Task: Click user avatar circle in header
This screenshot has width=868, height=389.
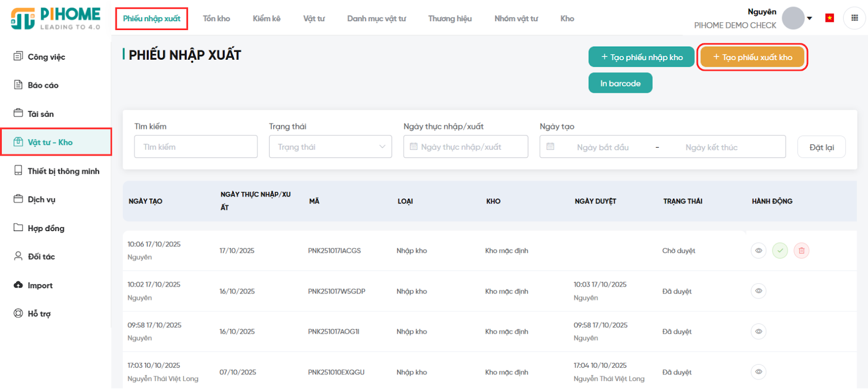Action: [x=793, y=18]
